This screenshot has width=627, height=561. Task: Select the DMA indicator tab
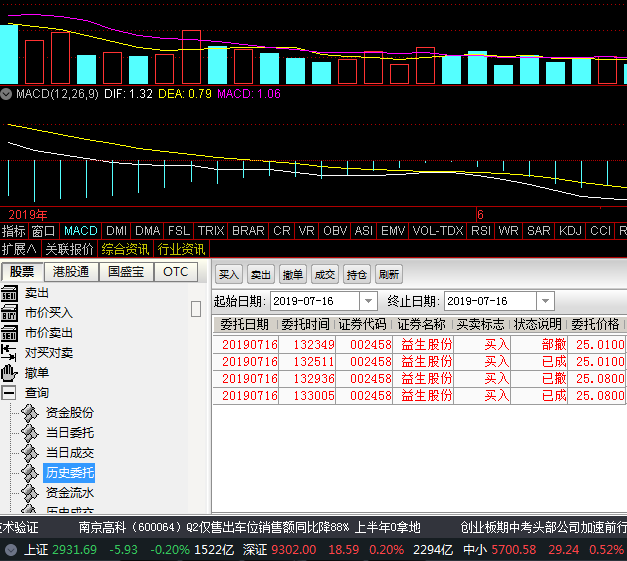148,231
